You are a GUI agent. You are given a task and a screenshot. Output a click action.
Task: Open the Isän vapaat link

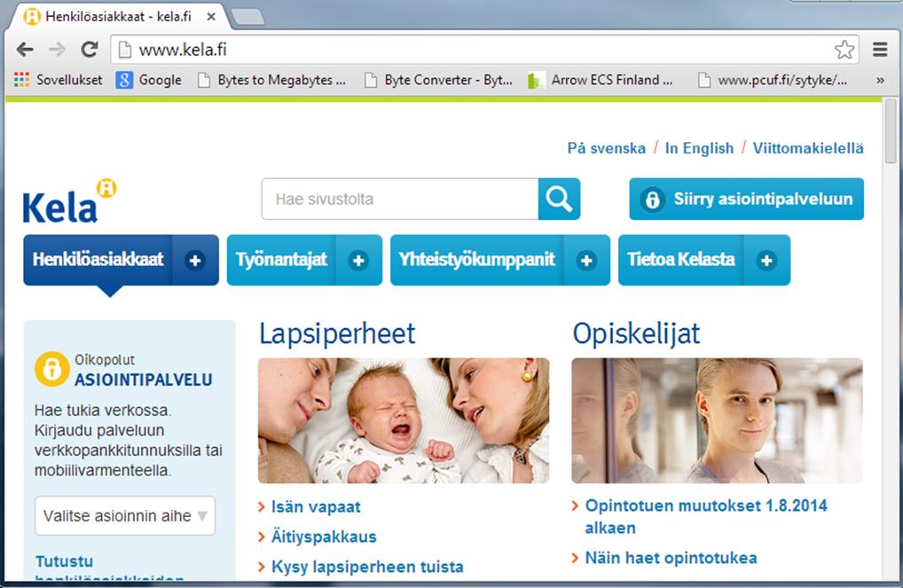[x=316, y=506]
